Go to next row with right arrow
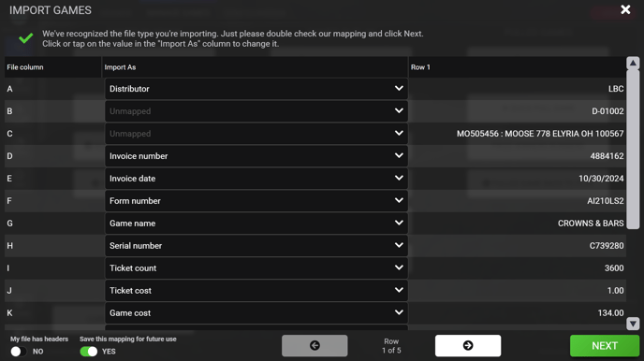 click(468, 345)
